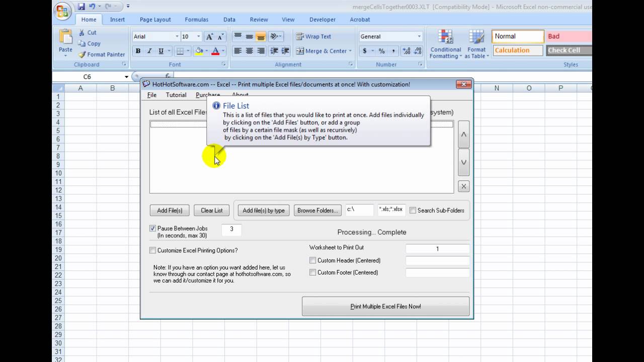
Task: Click the Decrease Decimal icon
Action: (x=418, y=51)
